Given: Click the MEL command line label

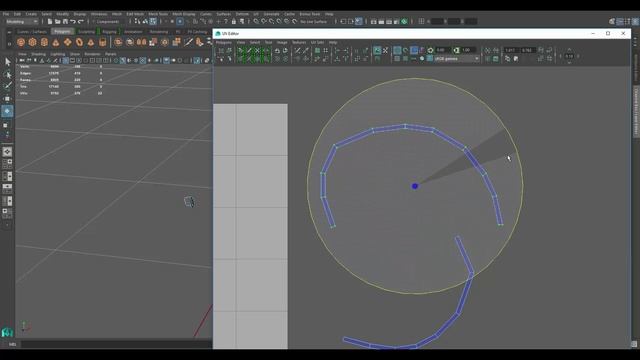Looking at the screenshot, I should point(13,344).
